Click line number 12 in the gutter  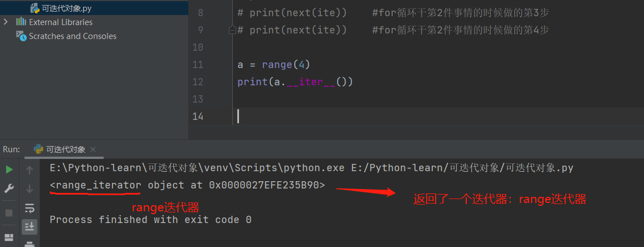point(197,82)
